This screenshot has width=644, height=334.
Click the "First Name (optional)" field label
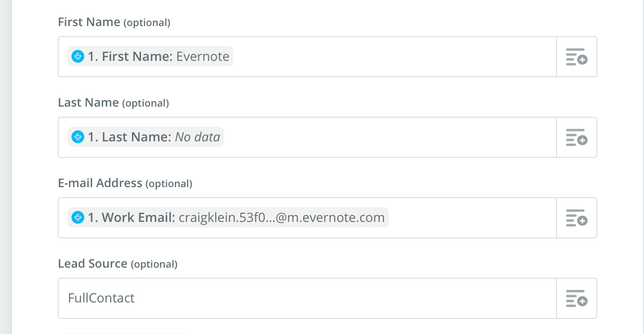[x=114, y=22]
